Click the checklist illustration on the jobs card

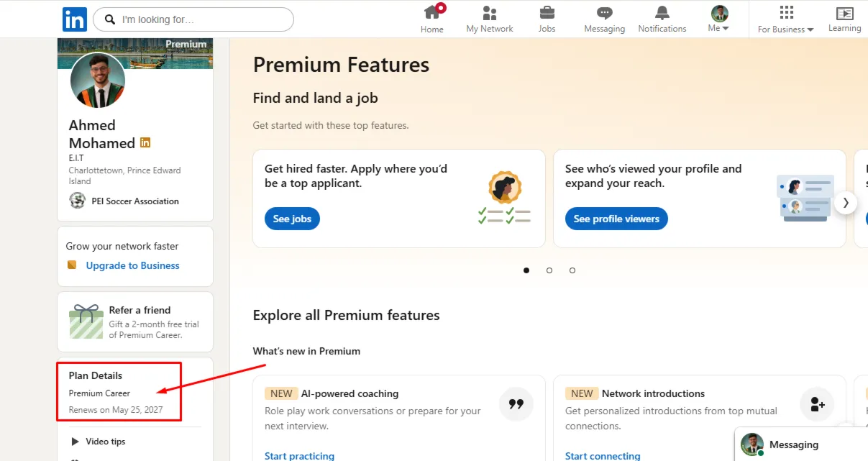[x=504, y=198]
